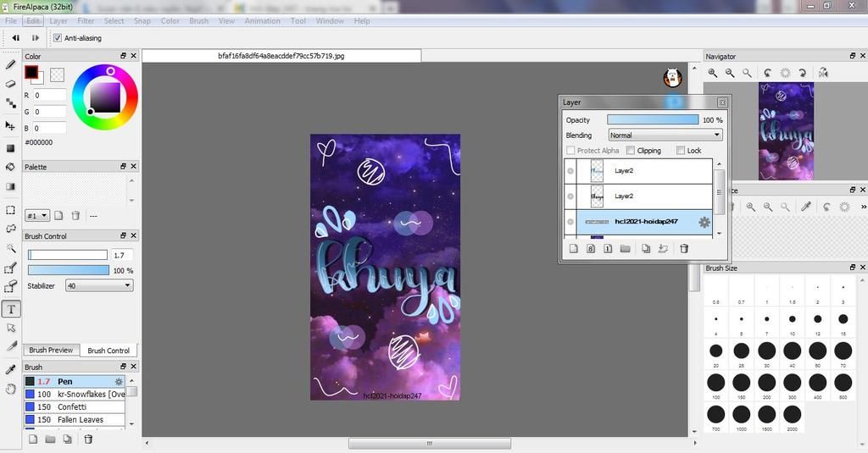This screenshot has height=453, width=868.
Task: Click the R value input field
Action: pyautogui.click(x=49, y=95)
